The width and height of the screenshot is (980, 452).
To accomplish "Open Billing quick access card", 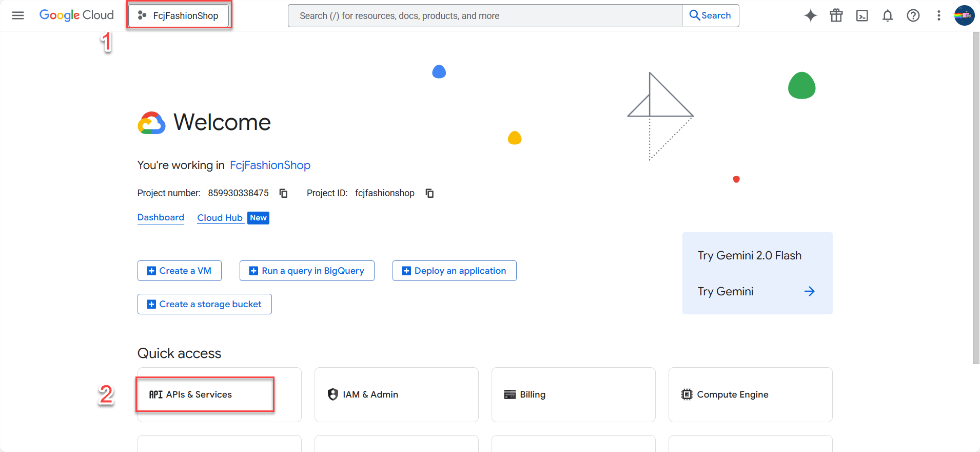I will coord(574,394).
